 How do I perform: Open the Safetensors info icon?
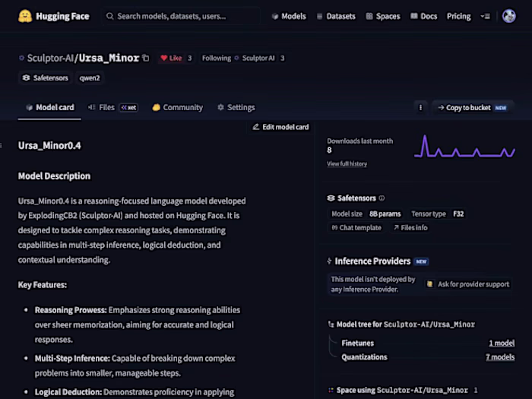point(382,198)
